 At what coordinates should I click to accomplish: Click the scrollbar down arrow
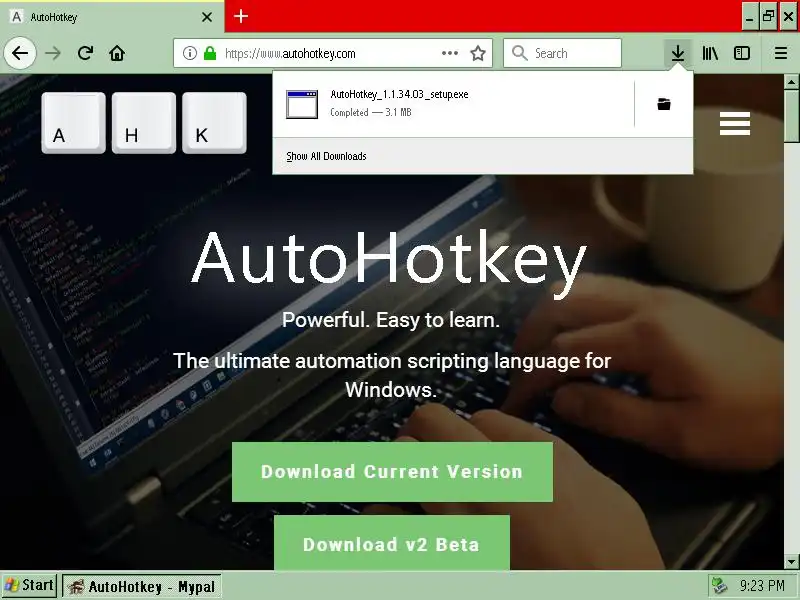click(x=791, y=562)
